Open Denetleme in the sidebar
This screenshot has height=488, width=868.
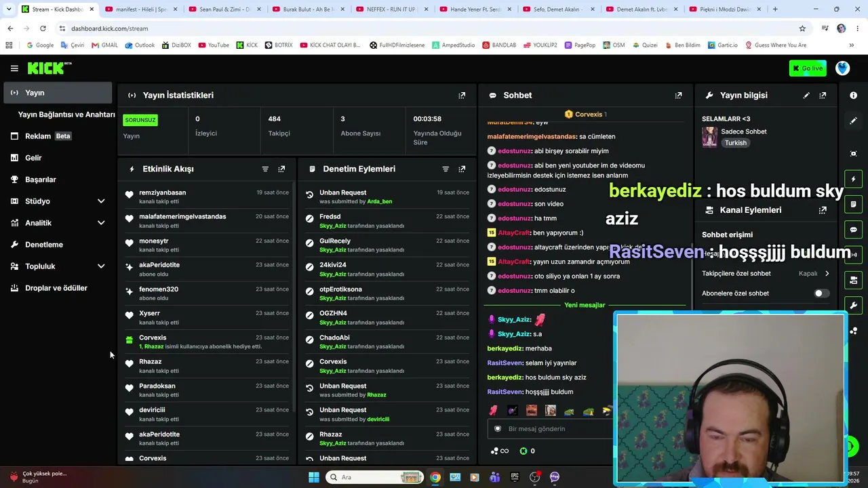coord(58,245)
